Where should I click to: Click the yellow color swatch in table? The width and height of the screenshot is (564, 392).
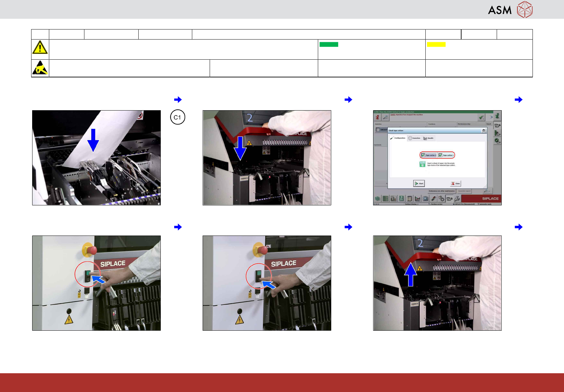coord(436,45)
